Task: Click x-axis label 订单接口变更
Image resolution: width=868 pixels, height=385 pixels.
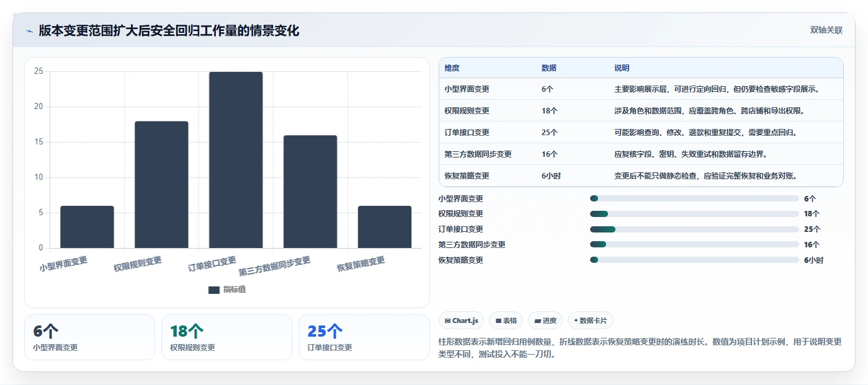Action: tap(212, 264)
